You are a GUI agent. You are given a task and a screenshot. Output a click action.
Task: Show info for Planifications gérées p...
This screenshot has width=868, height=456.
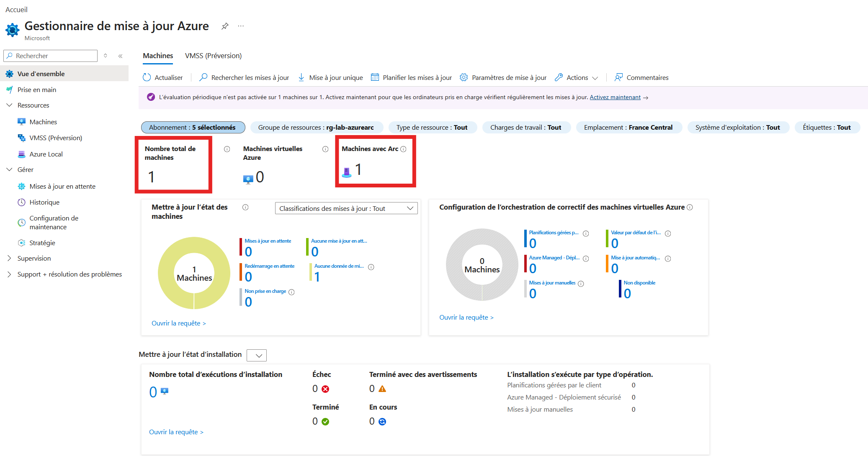tap(586, 233)
